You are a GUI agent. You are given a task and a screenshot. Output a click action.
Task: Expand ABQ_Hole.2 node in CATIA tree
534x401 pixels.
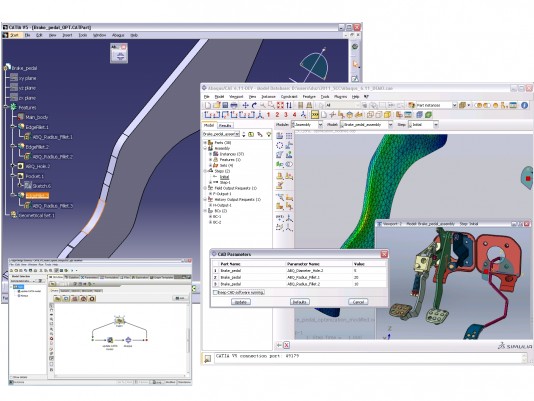tap(13, 166)
